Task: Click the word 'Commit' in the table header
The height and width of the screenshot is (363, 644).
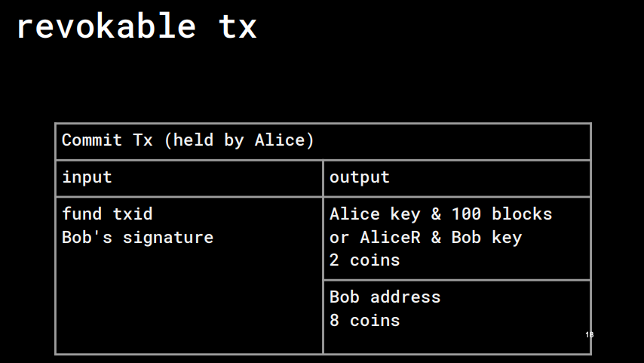Action: 92,140
